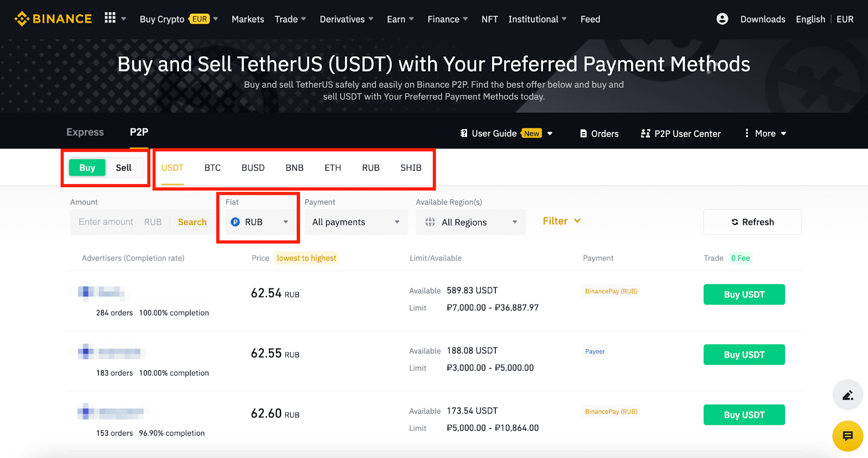Change language from English

click(810, 19)
